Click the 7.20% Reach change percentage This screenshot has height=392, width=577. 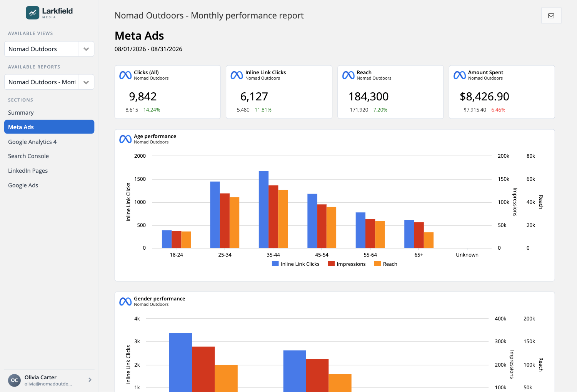380,110
